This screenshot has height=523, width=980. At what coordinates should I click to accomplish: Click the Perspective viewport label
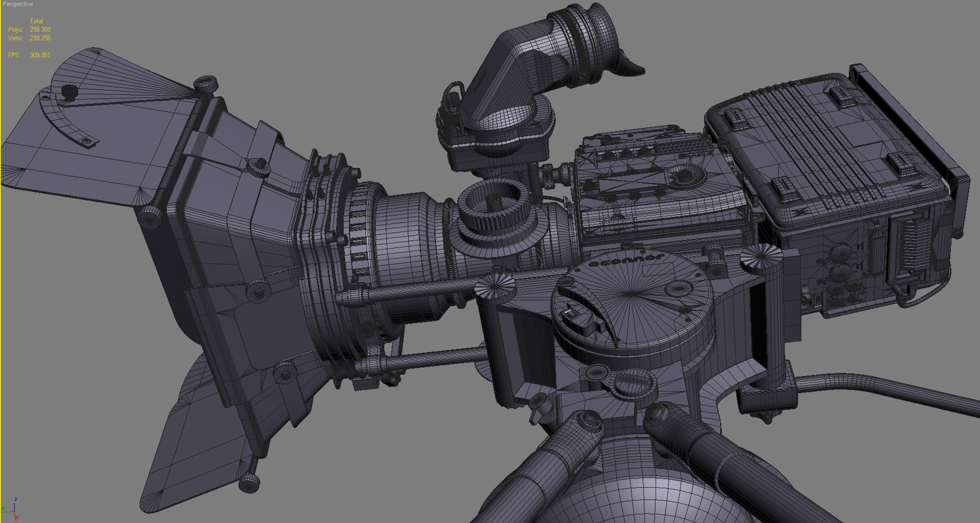click(x=18, y=4)
